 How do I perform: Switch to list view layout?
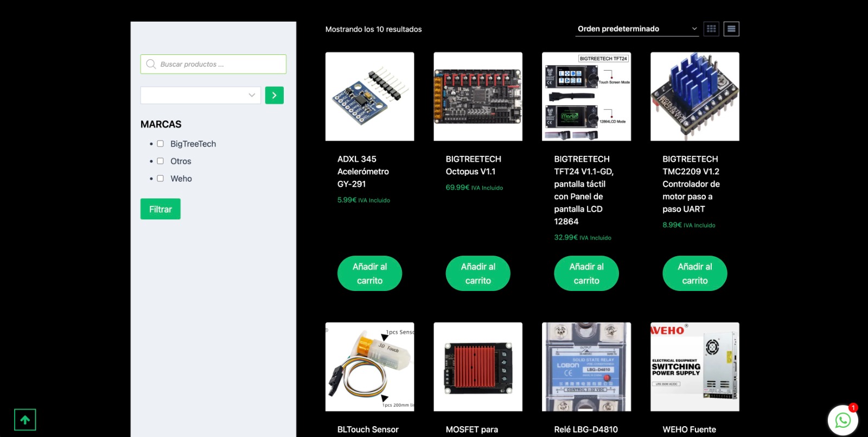(x=731, y=29)
